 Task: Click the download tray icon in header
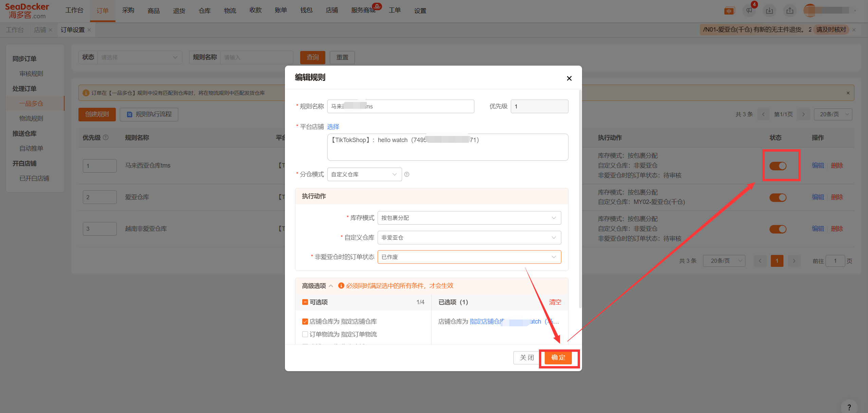[x=770, y=11]
